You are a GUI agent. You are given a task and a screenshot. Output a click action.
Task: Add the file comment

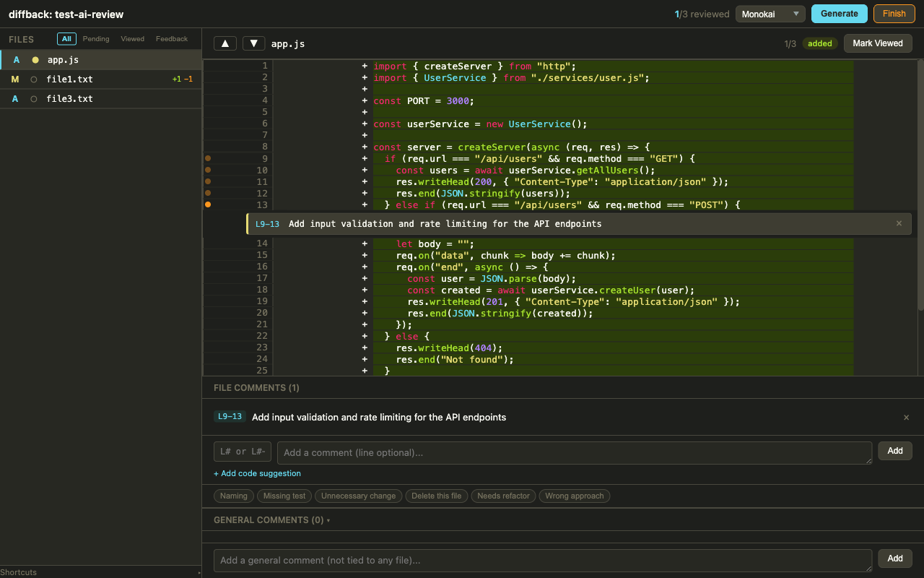[x=895, y=451]
